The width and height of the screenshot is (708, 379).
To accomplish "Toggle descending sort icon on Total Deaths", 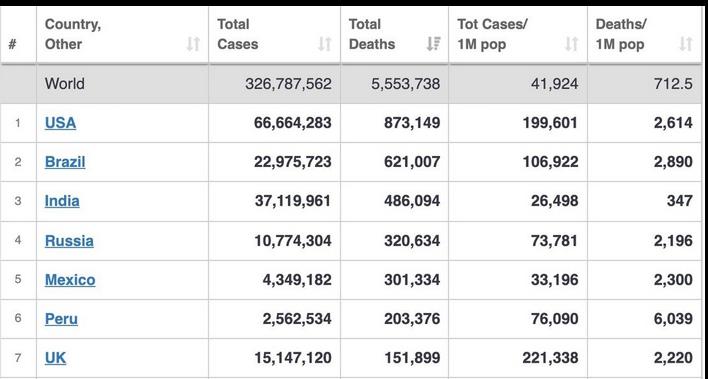I will pyautogui.click(x=433, y=44).
